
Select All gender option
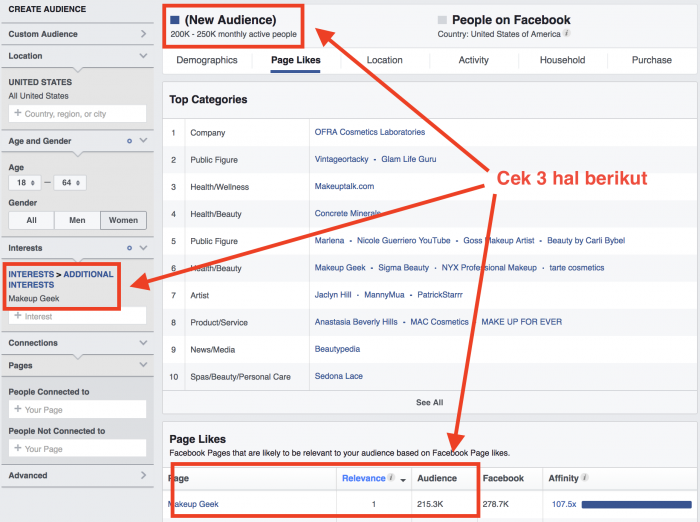(31, 220)
